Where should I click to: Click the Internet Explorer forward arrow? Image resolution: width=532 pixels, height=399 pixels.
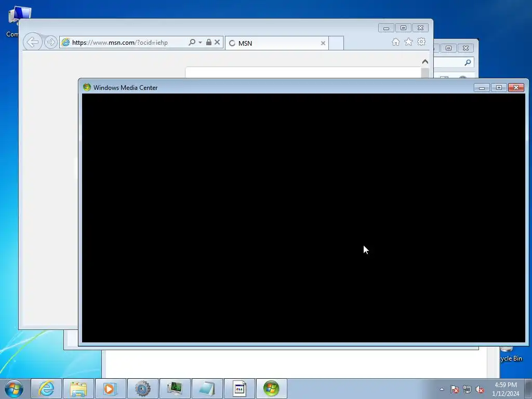pyautogui.click(x=50, y=42)
